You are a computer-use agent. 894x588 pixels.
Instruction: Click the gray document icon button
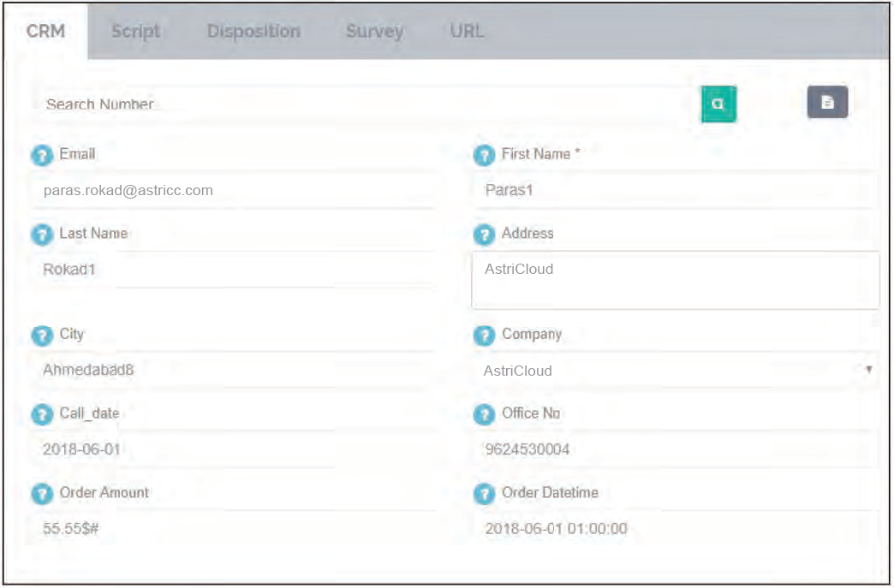(827, 103)
